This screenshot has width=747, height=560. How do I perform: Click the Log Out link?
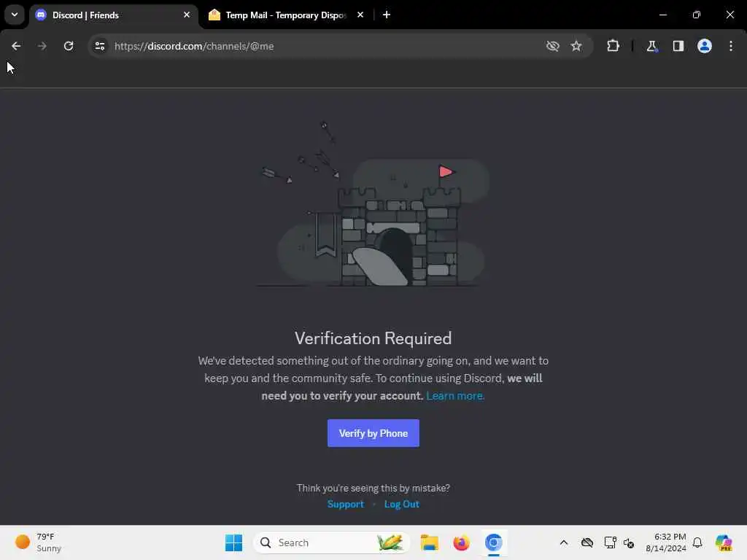point(402,504)
